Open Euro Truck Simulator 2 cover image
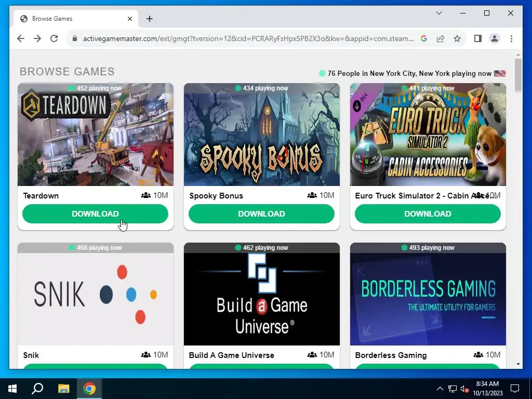The width and height of the screenshot is (532, 399). pyautogui.click(x=428, y=135)
